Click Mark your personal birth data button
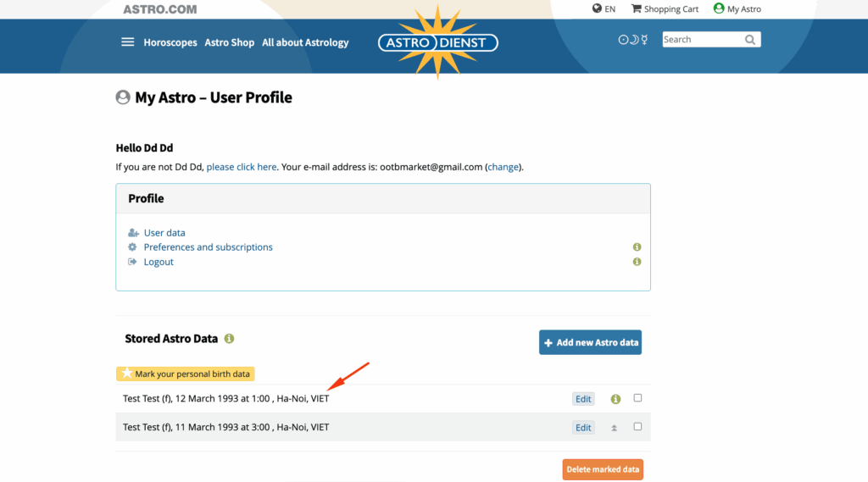This screenshot has height=482, width=868. click(x=186, y=374)
